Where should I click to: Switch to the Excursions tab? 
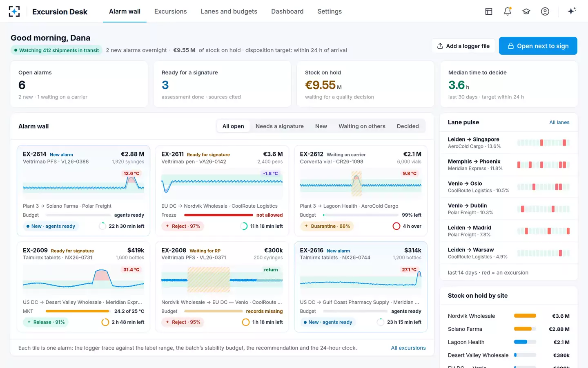pos(170,11)
